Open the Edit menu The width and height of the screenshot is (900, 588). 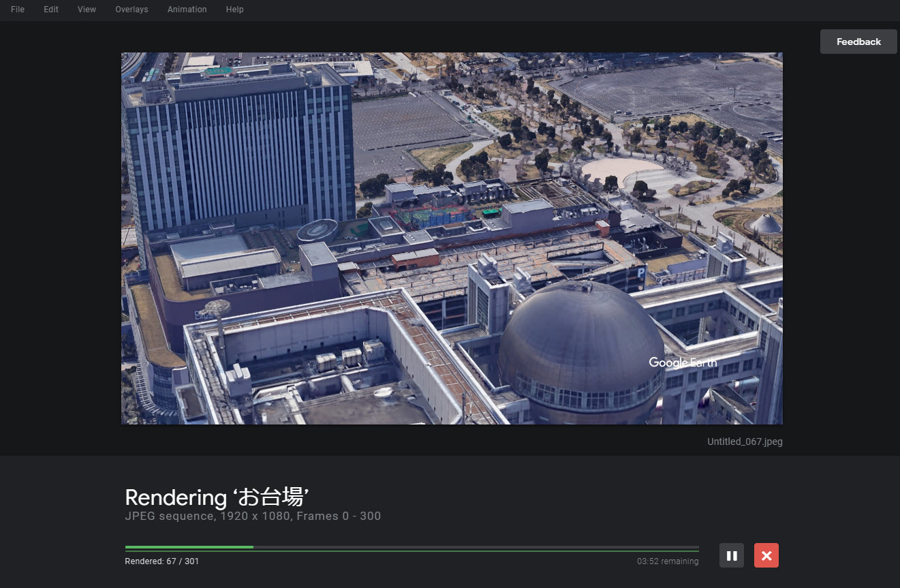tap(51, 10)
